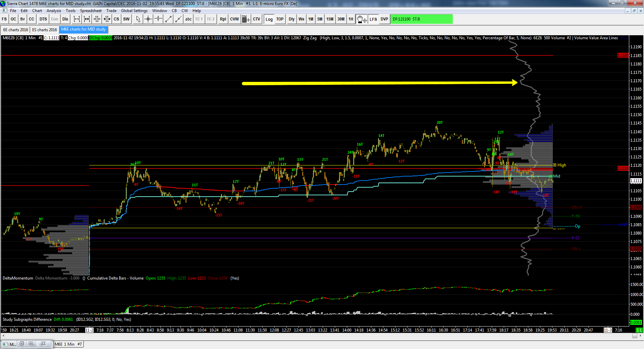The height and width of the screenshot is (349, 644).
Task: Switch chart to Dly daily timeframe
Action: point(292,19)
